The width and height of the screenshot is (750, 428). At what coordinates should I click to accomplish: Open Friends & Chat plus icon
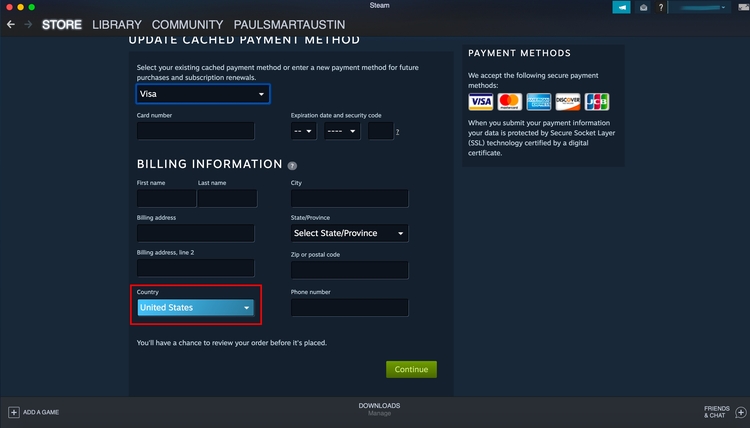pos(740,412)
